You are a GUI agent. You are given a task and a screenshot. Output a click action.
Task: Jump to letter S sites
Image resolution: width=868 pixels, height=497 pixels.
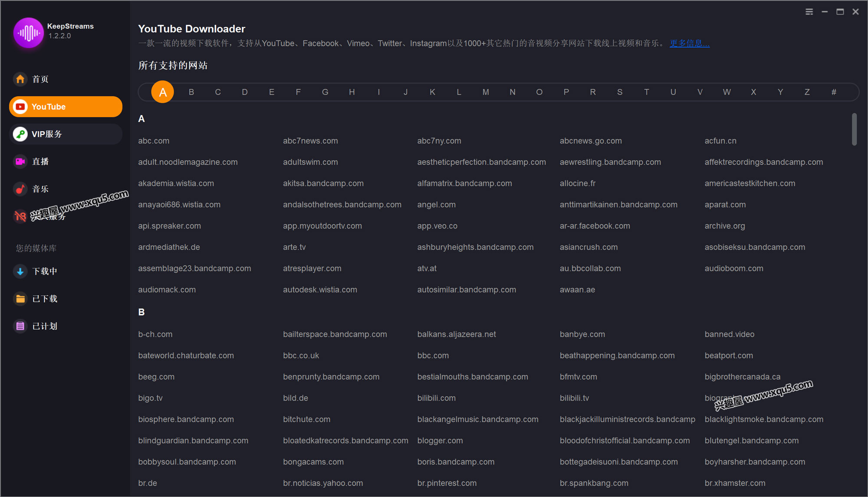[x=620, y=92]
